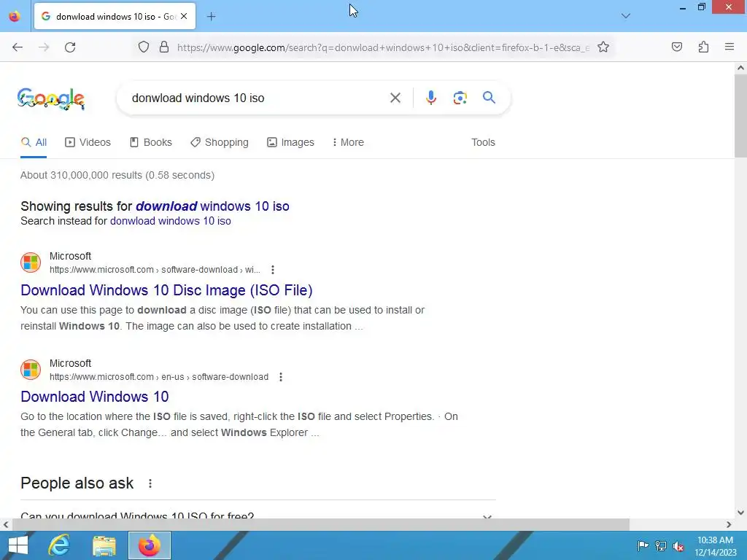The width and height of the screenshot is (747, 560).
Task: Start voice search with microphone icon
Action: (430, 98)
